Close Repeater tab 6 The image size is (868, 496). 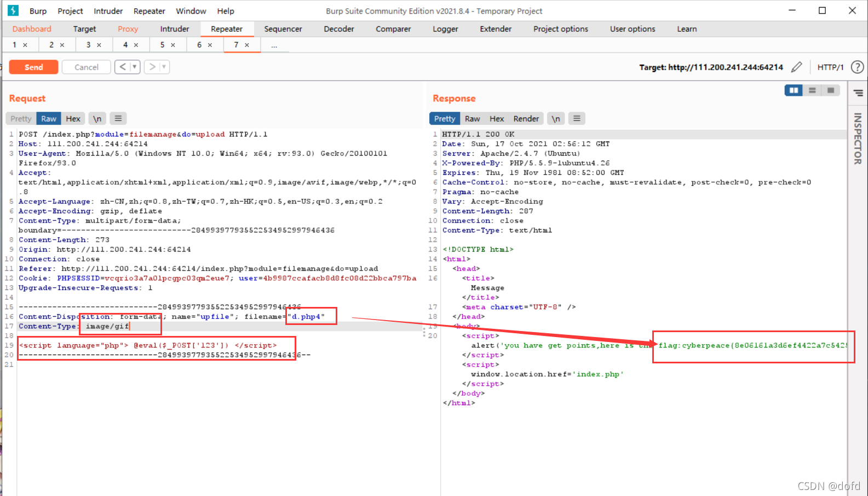210,45
